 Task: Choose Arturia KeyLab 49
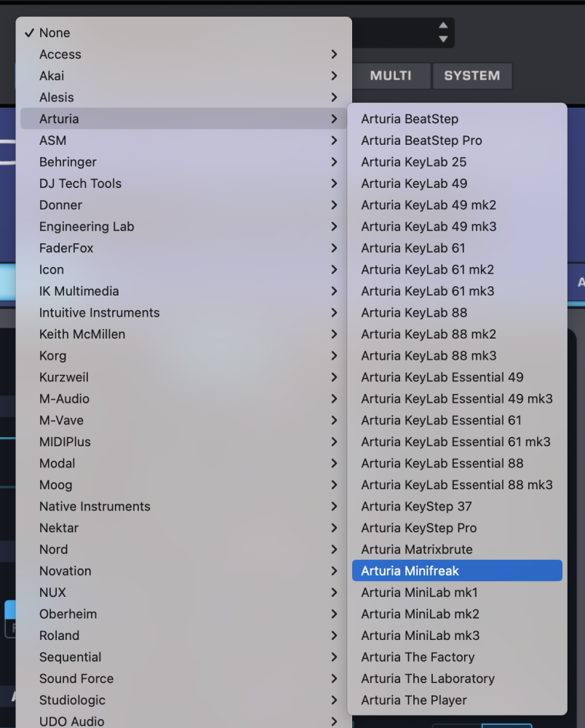(457, 183)
